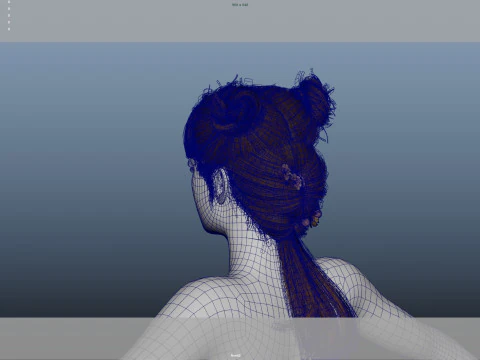480x360 pixels.
Task: Select the character's ear mesh
Action: click(x=220, y=186)
